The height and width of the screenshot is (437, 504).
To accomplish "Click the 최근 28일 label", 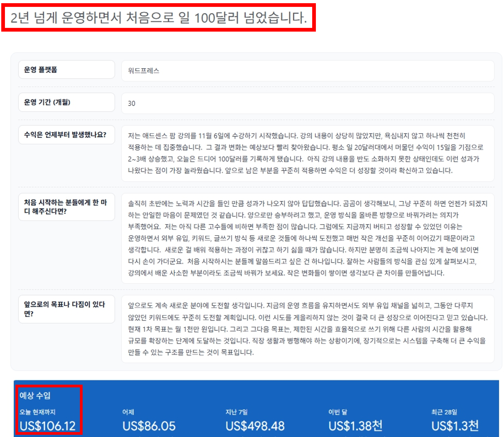I will [x=444, y=412].
